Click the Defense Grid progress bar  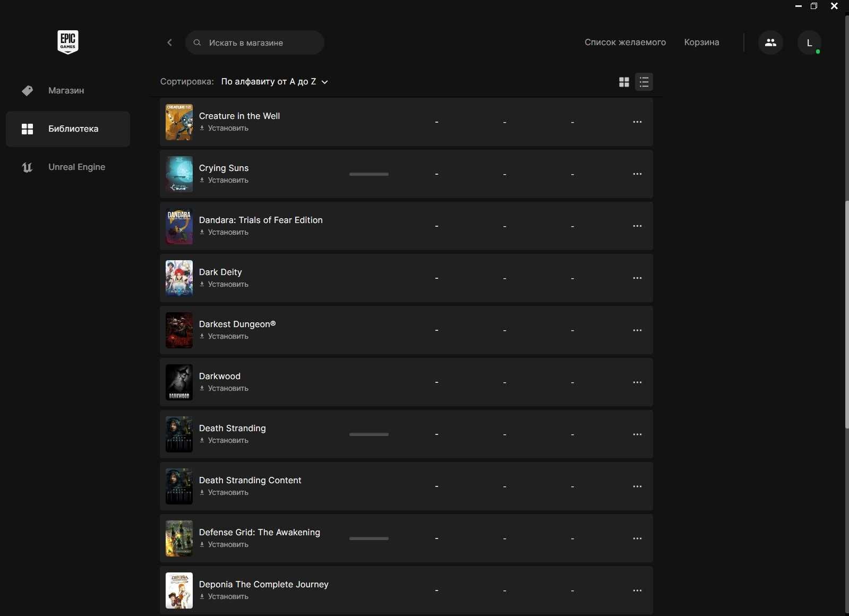369,538
